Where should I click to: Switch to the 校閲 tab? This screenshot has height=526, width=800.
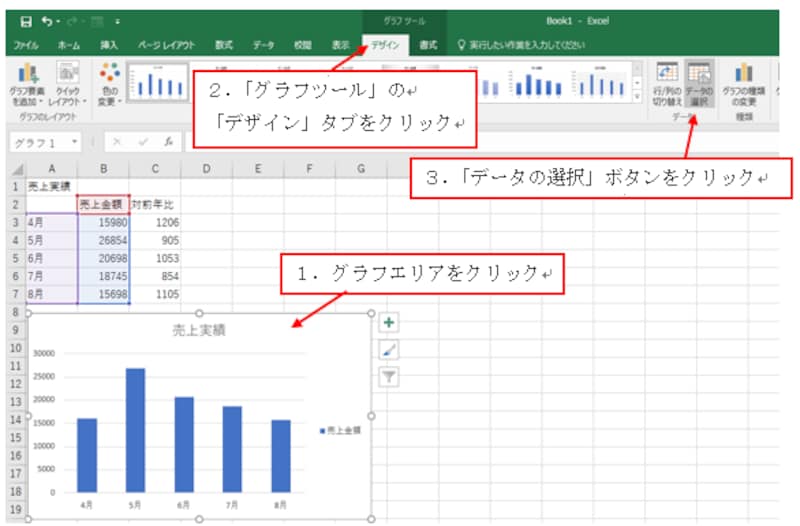303,45
